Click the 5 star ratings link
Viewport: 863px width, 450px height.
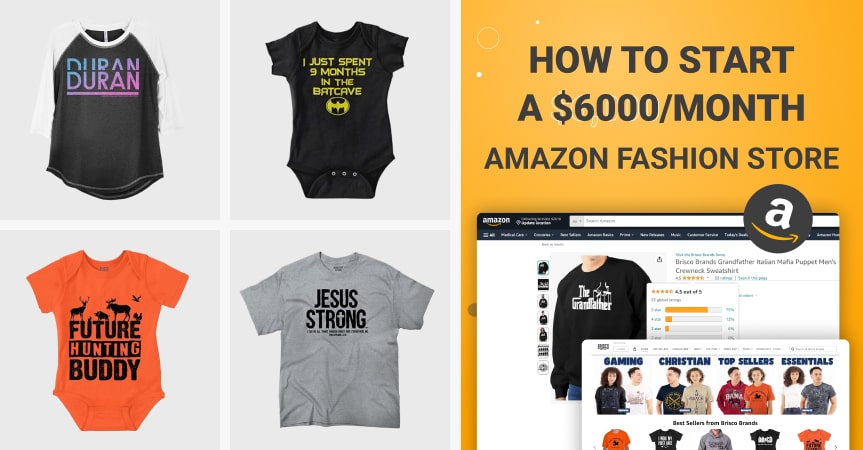656,310
